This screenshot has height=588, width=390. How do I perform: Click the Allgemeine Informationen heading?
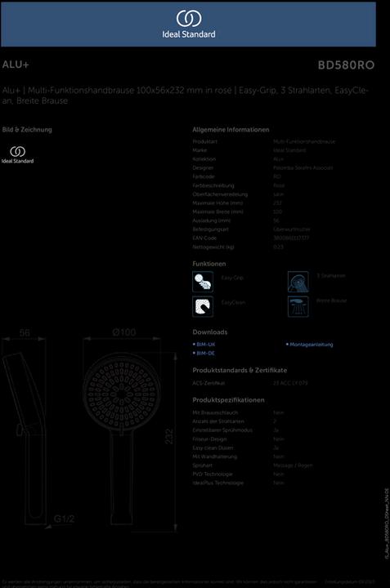click(231, 130)
